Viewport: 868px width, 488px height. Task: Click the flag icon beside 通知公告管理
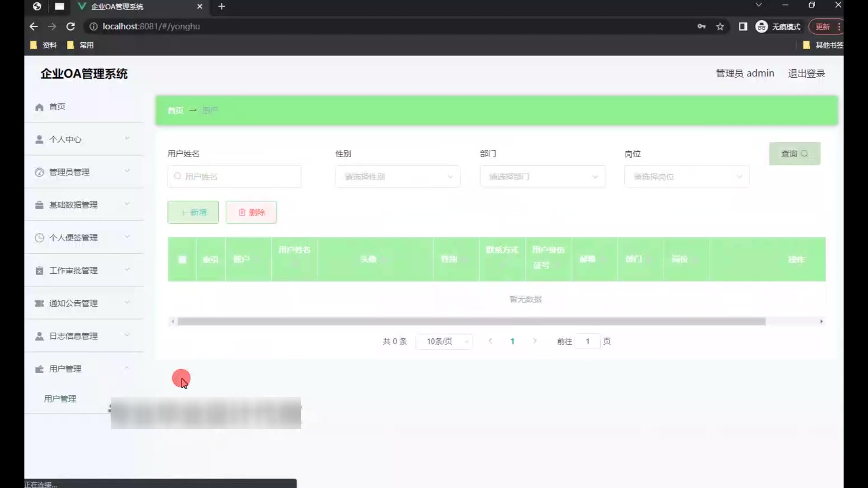coord(39,303)
